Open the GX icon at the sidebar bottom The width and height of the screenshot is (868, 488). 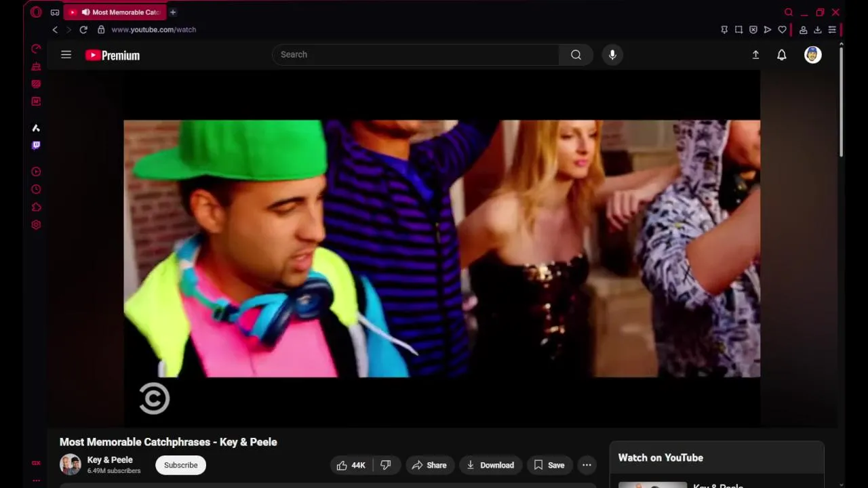pos(36,464)
